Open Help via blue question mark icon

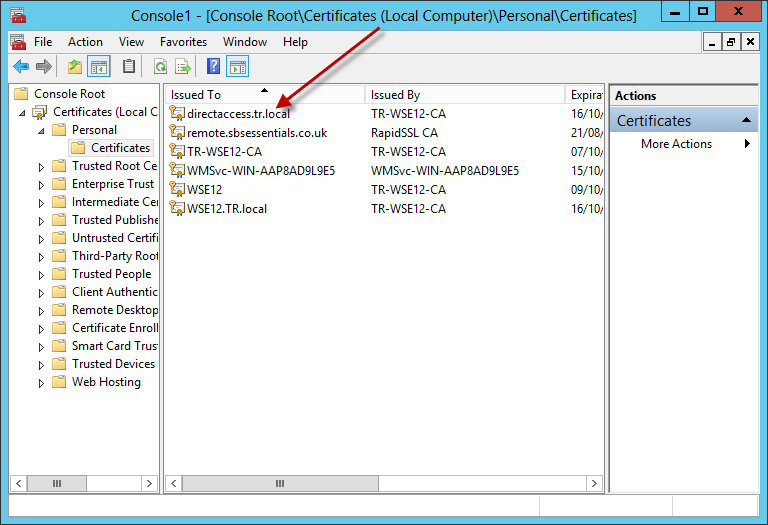[x=213, y=67]
